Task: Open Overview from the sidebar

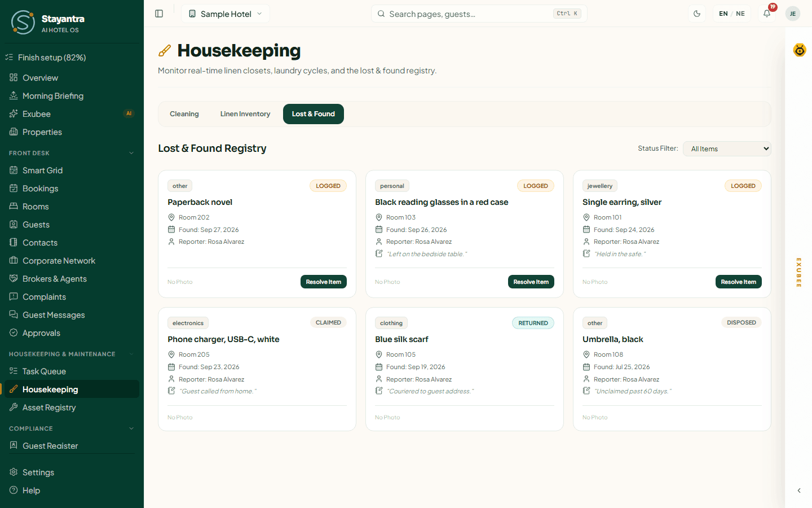Action: coord(72,78)
